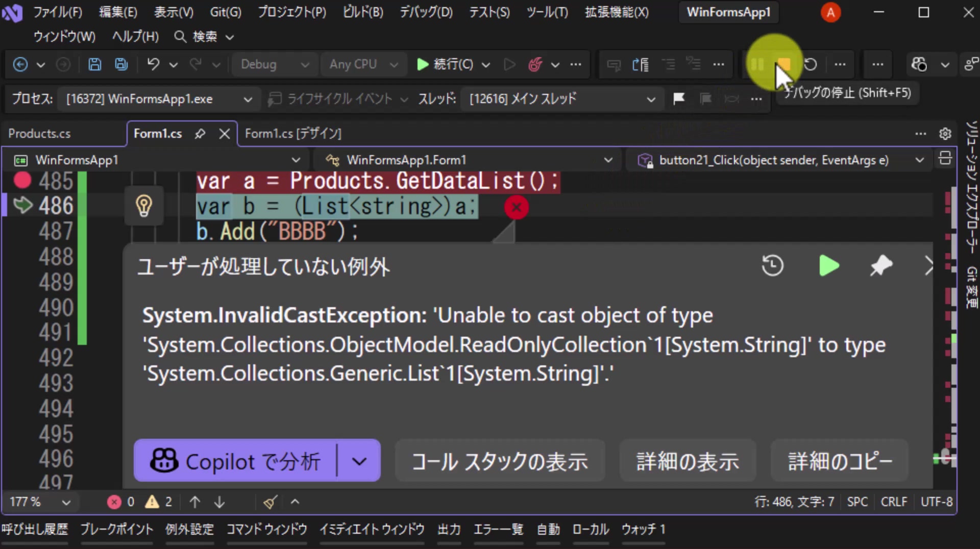Go to next issue with down arrow

click(219, 502)
